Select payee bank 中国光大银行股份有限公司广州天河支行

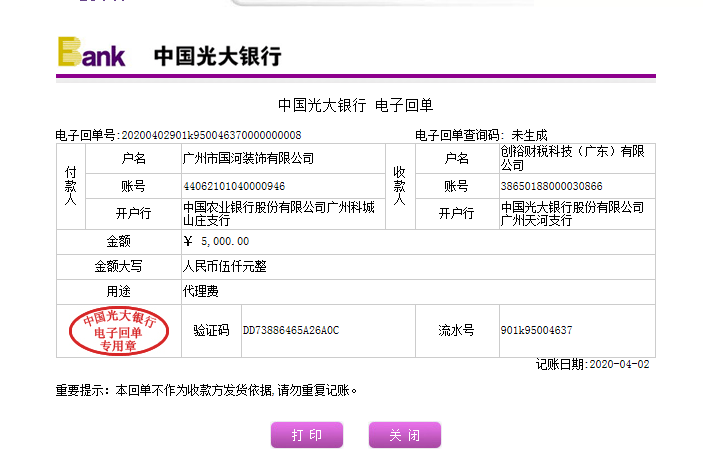point(573,213)
